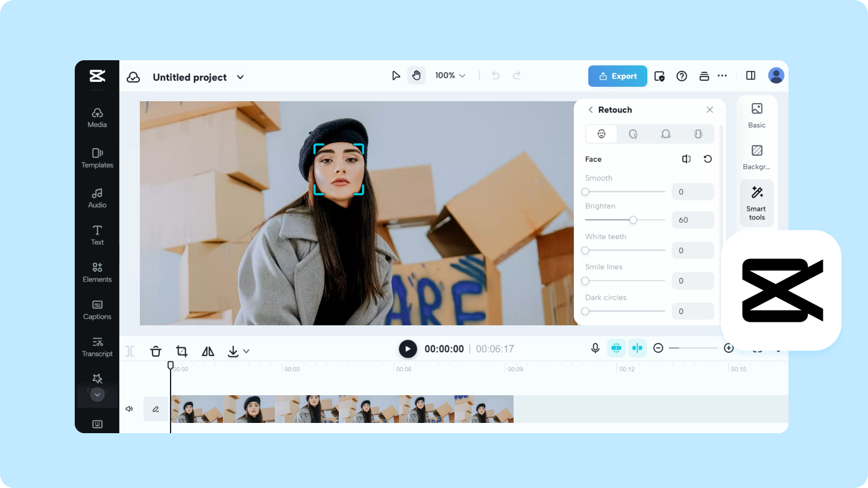868x488 pixels.
Task: Click the track edit pencil button
Action: click(x=156, y=409)
